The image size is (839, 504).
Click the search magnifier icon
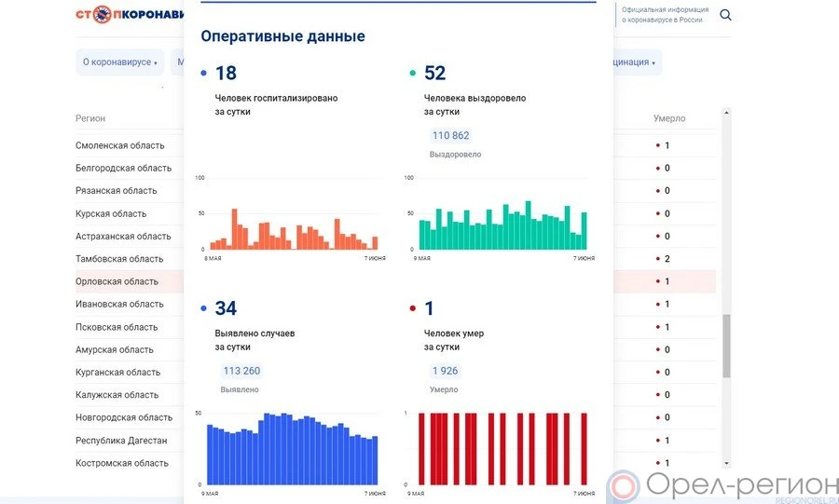click(x=726, y=15)
